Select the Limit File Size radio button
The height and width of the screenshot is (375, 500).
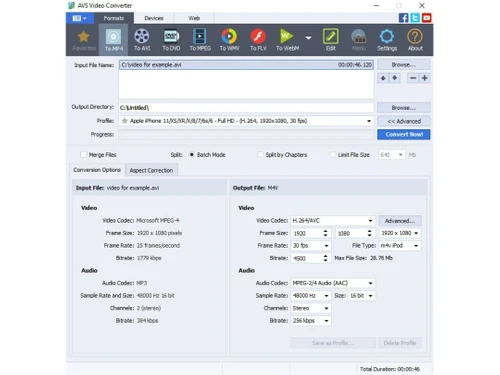click(332, 155)
